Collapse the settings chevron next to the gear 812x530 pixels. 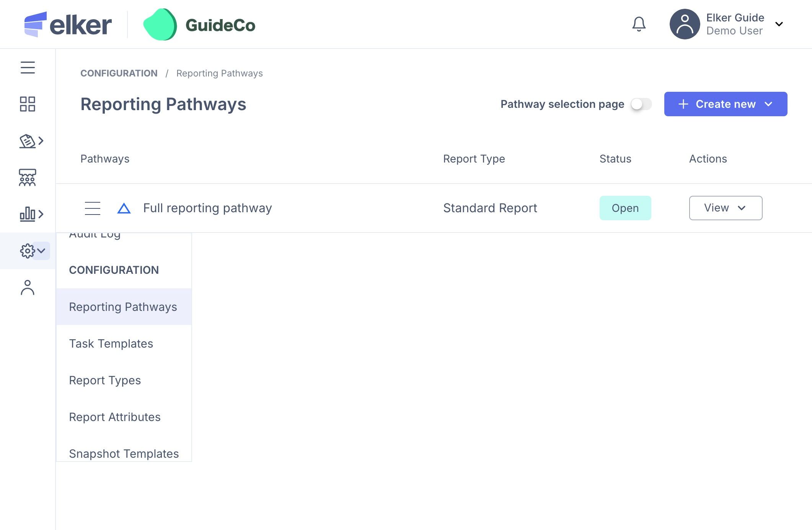pos(41,251)
